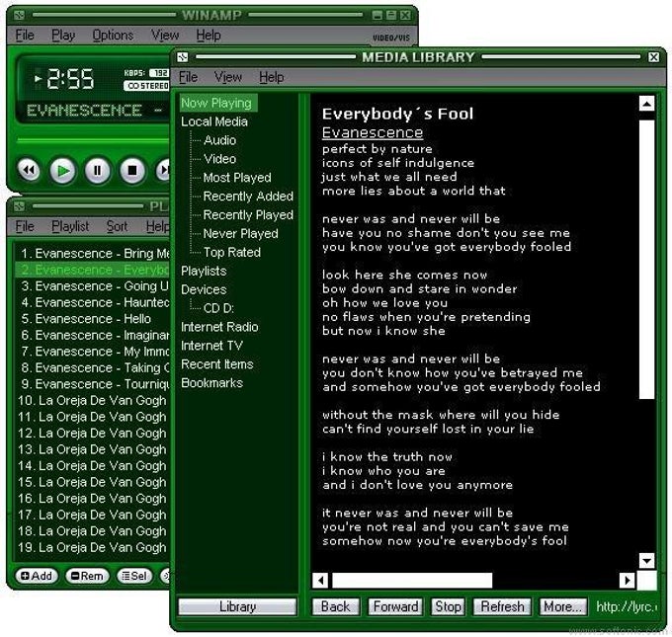This screenshot has width=672, height=637.
Task: Click the horizontal scroll left arrow
Action: (320, 581)
